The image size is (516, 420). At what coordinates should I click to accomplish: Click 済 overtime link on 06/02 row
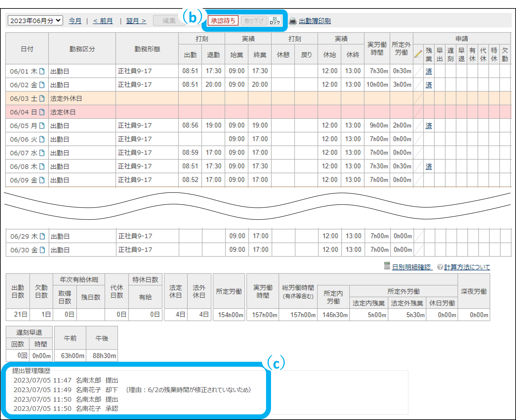(429, 85)
